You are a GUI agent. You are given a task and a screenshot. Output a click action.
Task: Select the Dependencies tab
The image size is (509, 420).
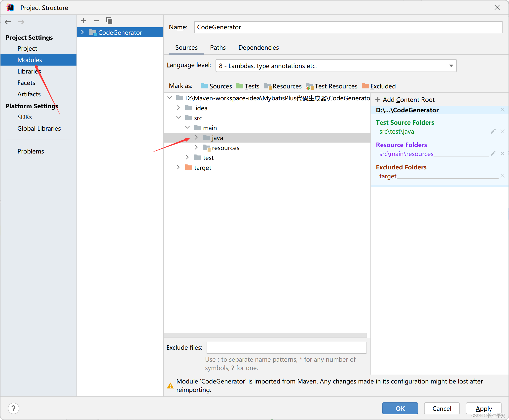(x=258, y=47)
